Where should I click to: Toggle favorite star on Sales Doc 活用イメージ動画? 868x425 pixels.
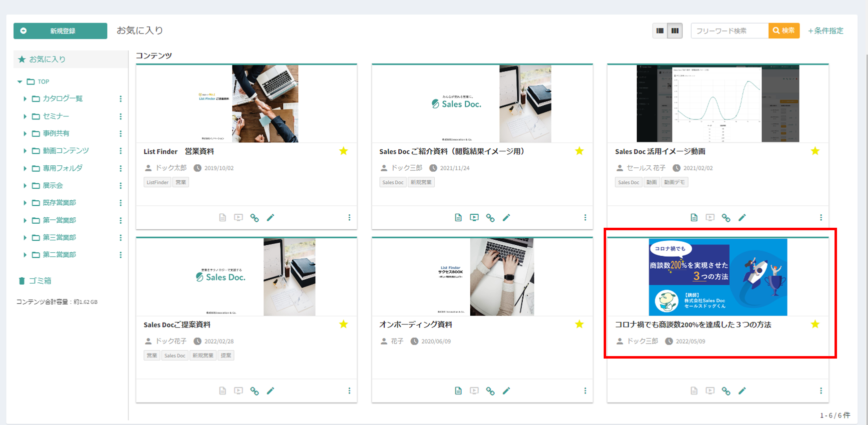click(816, 151)
